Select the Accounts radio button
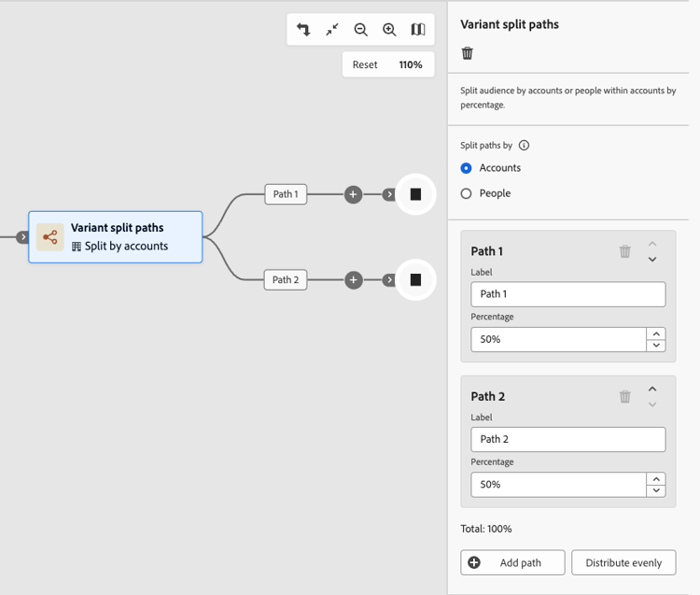Viewport: 700px width, 595px height. [466, 168]
